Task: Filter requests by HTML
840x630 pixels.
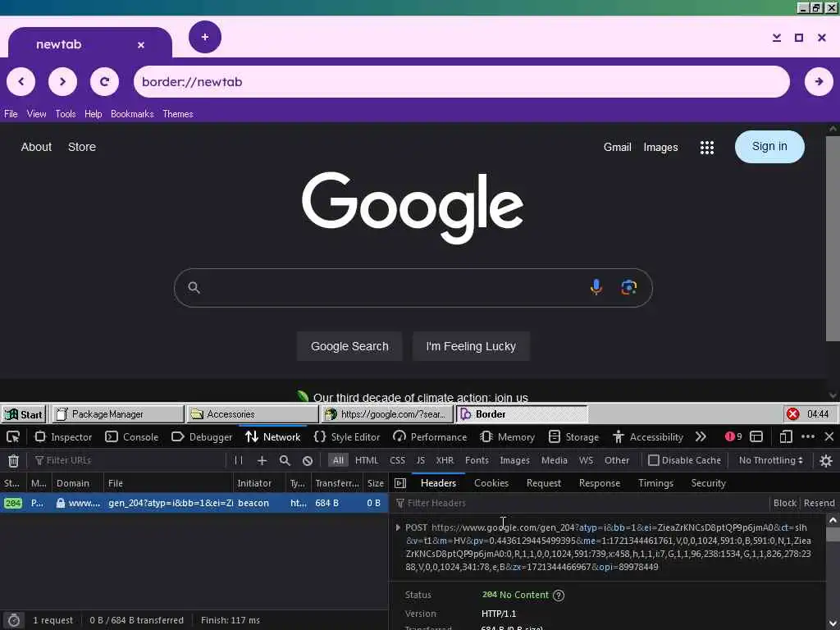Action: 367,460
